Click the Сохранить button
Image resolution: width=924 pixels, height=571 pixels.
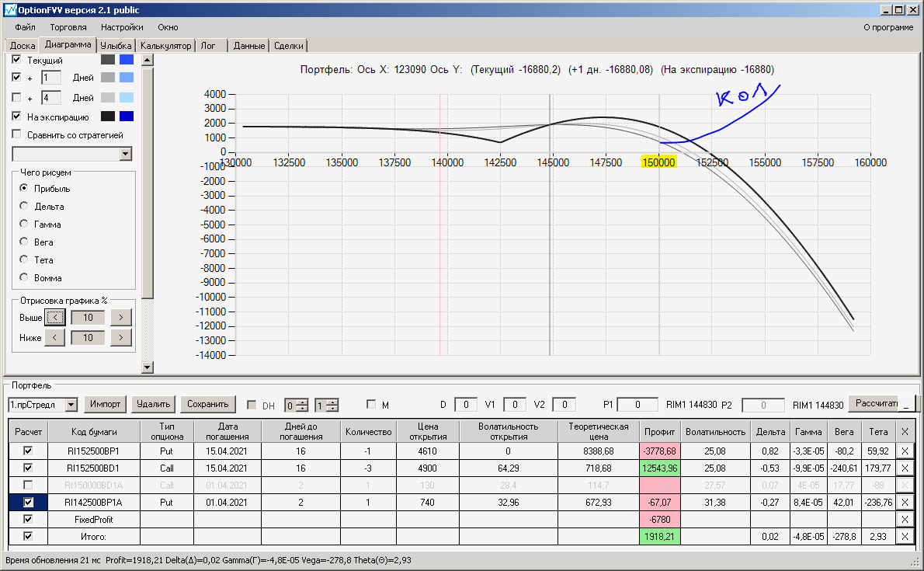208,404
